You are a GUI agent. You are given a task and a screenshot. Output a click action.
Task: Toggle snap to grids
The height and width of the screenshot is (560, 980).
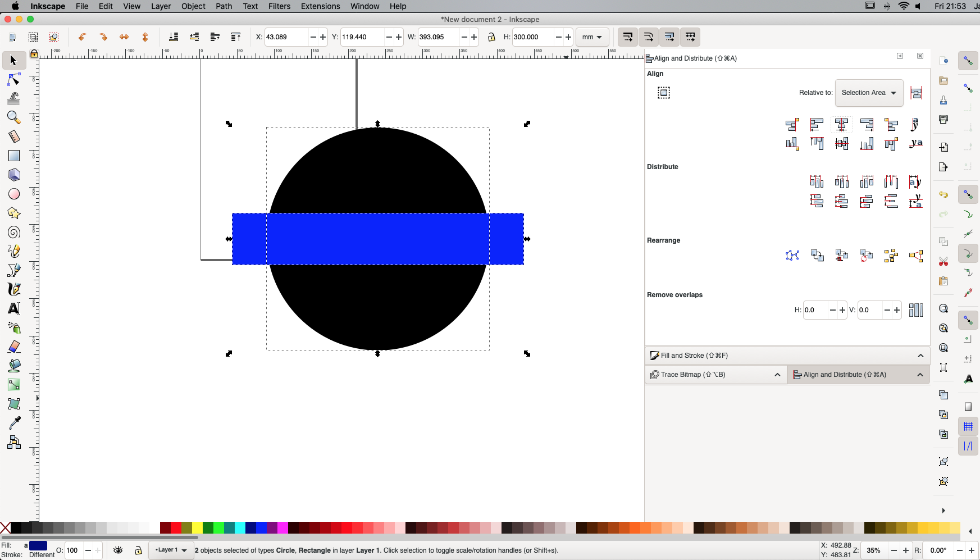tap(968, 426)
